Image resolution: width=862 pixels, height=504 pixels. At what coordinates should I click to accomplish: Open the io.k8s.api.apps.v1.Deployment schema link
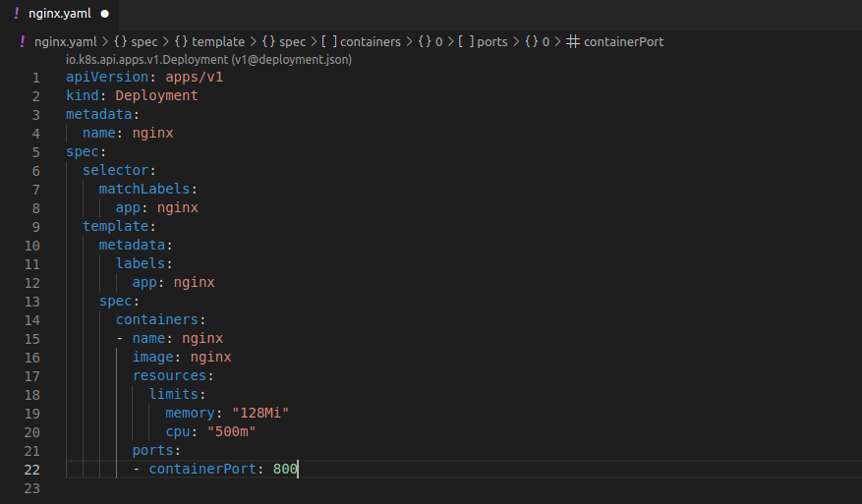[208, 59]
